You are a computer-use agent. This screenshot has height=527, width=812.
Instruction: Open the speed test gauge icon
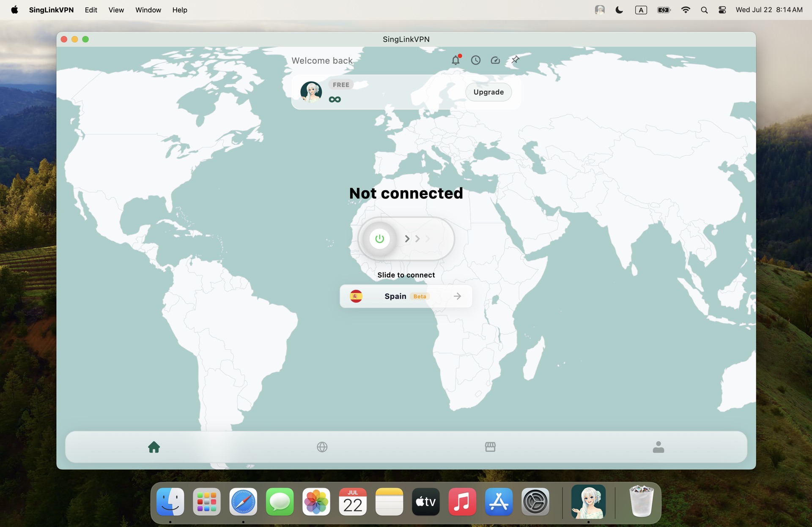tap(495, 60)
